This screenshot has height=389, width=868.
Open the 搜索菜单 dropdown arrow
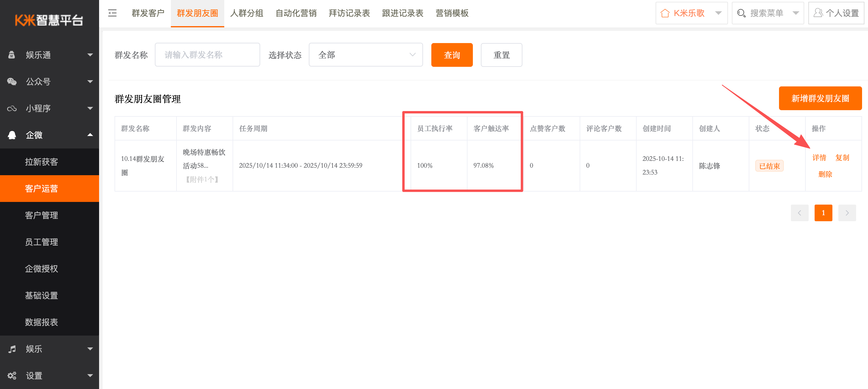coord(796,13)
